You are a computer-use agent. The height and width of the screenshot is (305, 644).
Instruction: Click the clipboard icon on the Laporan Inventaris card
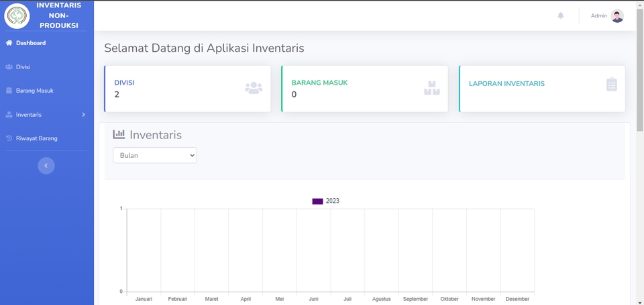coord(612,84)
